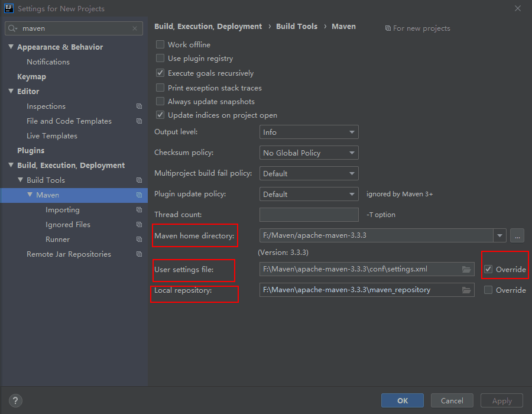Click project-level icon beside File and Code Templates
This screenshot has height=414, width=532.
coord(139,121)
